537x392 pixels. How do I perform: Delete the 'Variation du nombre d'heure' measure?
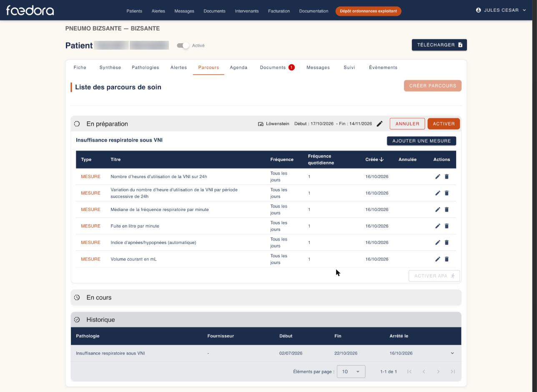point(447,193)
